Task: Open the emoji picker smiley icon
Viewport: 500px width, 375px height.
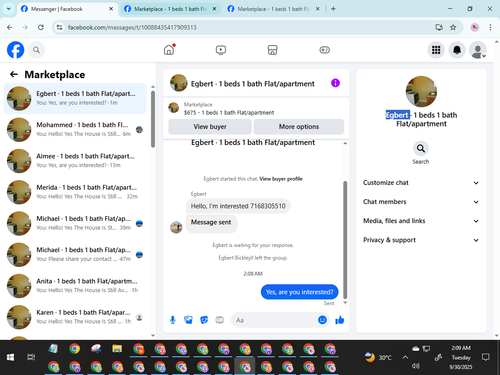Action: pos(322,320)
